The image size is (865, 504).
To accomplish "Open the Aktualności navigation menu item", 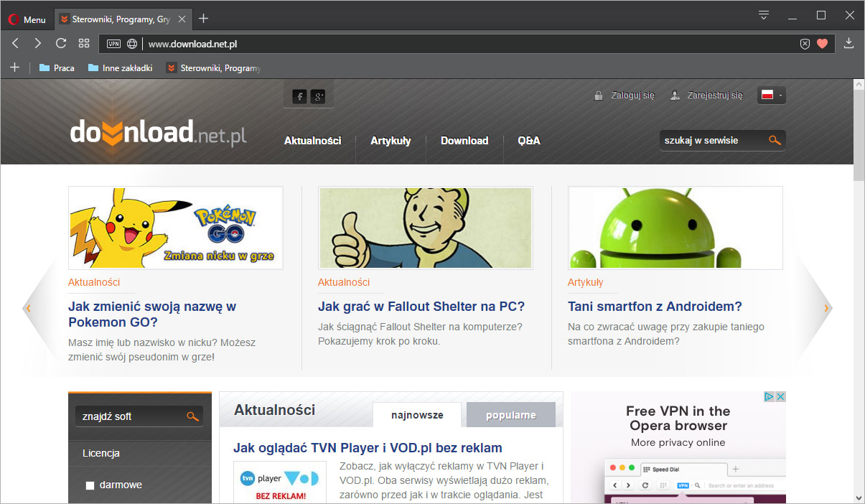I will [313, 141].
